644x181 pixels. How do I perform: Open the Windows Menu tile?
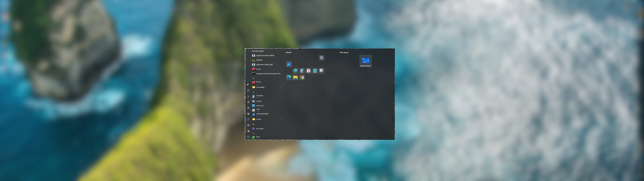pos(365,61)
